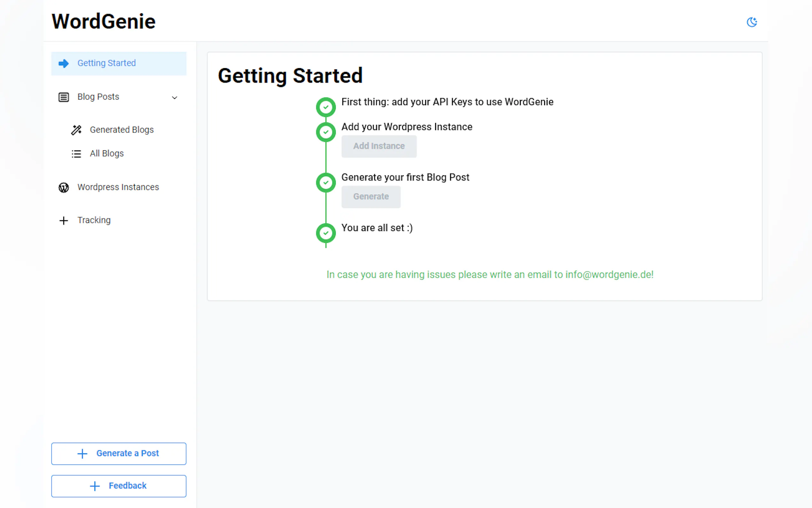Viewport: 812px width, 508px height.
Task: Click the list icon next to All Blogs
Action: coord(76,154)
